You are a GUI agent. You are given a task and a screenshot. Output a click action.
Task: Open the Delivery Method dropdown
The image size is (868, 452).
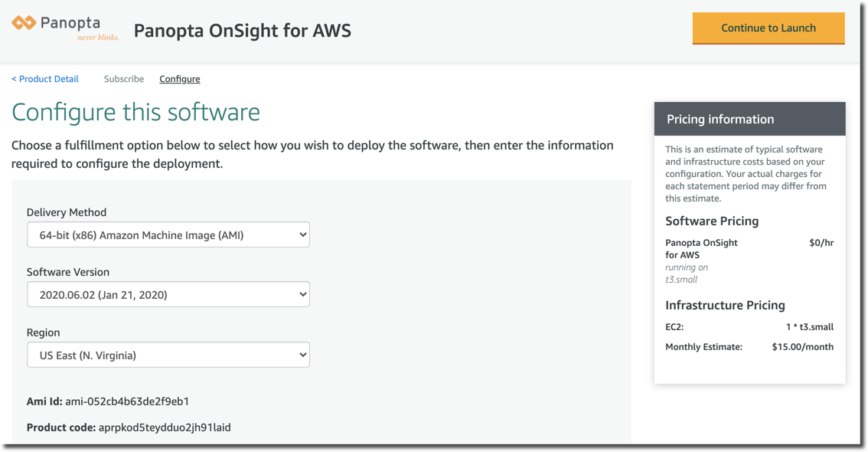pos(168,235)
